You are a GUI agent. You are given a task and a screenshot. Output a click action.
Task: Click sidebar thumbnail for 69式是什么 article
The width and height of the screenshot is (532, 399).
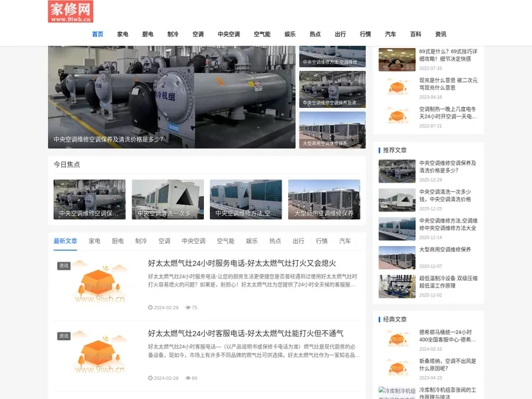point(397,60)
